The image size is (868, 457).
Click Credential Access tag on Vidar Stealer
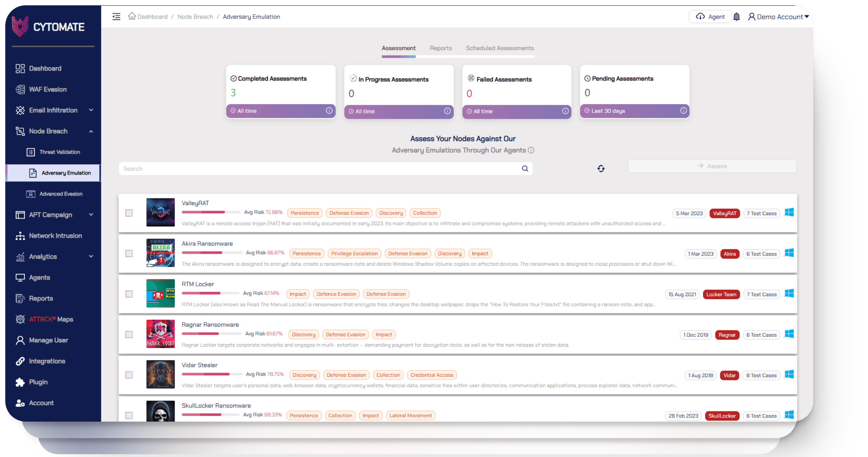click(432, 375)
